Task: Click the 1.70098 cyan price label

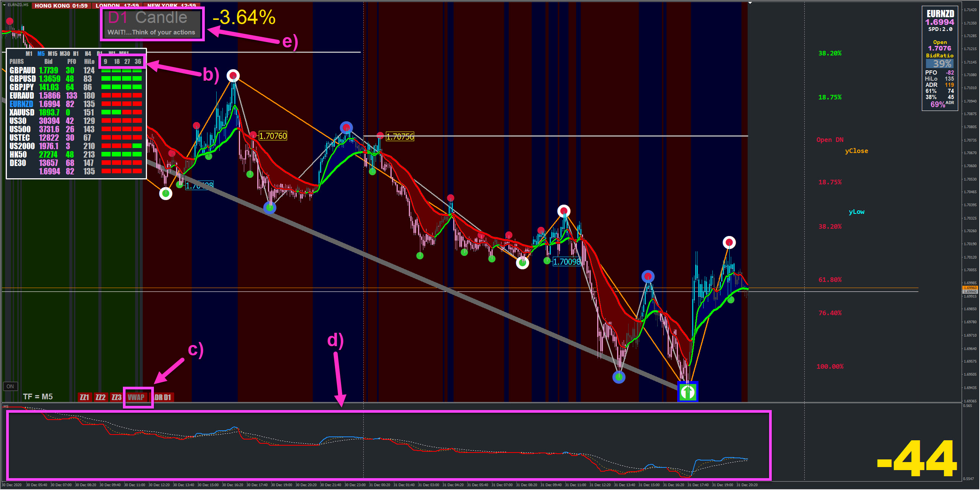Action: click(x=567, y=262)
